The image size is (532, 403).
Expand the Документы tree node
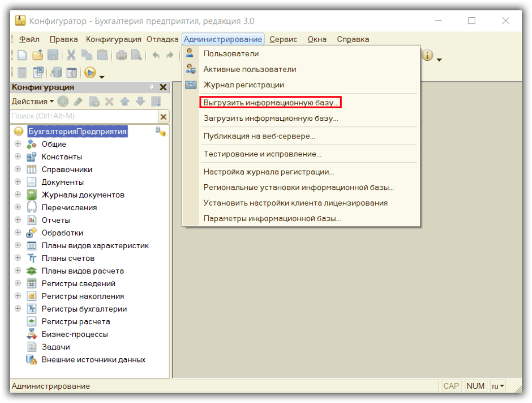tap(18, 182)
